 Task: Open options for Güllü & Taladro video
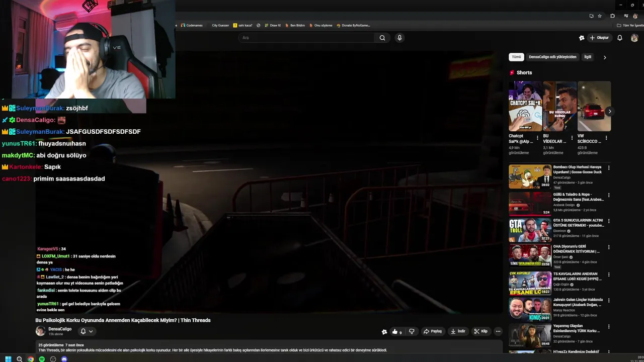pyautogui.click(x=609, y=195)
